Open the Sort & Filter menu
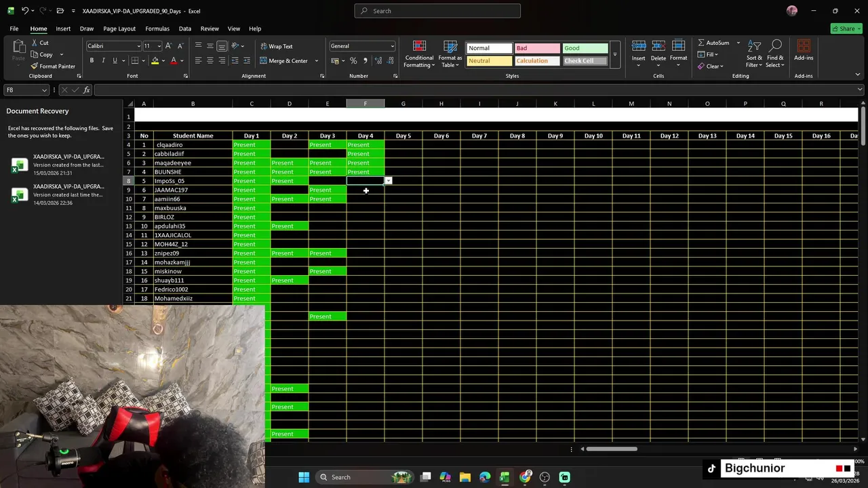Viewport: 868px width, 488px height. [x=754, y=54]
